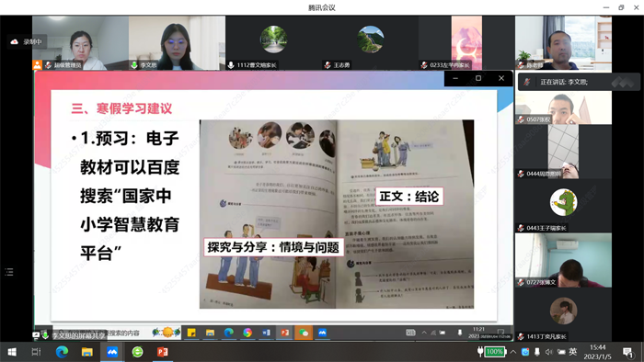644x362 pixels.
Task: Click the 15:44 taskbar clock
Action: click(598, 352)
